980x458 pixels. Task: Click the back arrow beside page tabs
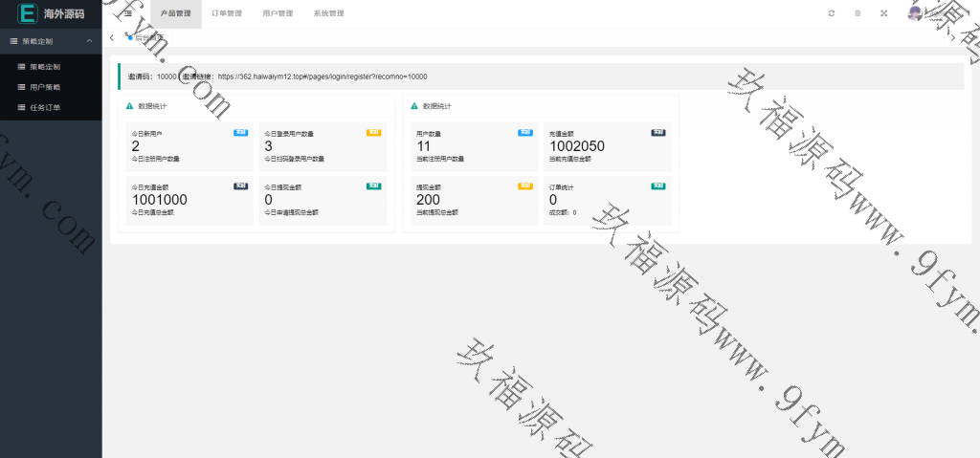[112, 37]
